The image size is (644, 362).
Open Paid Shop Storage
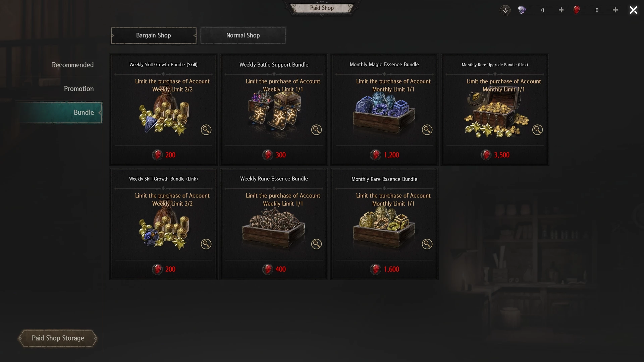point(58,338)
